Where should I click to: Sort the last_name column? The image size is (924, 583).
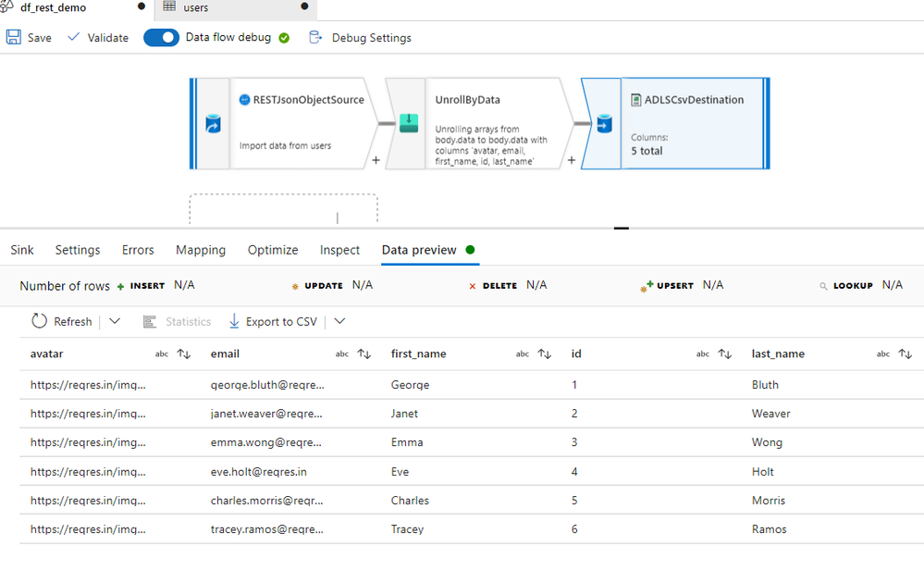click(x=905, y=354)
